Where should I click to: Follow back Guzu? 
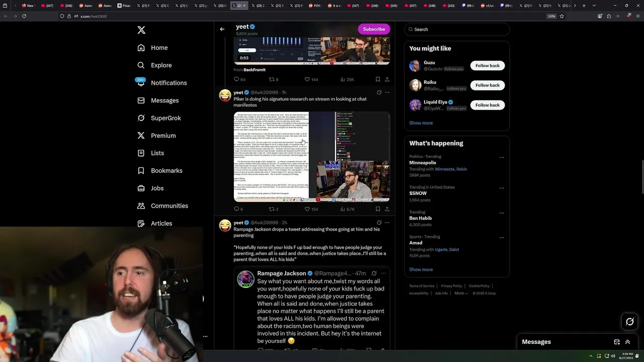click(488, 65)
